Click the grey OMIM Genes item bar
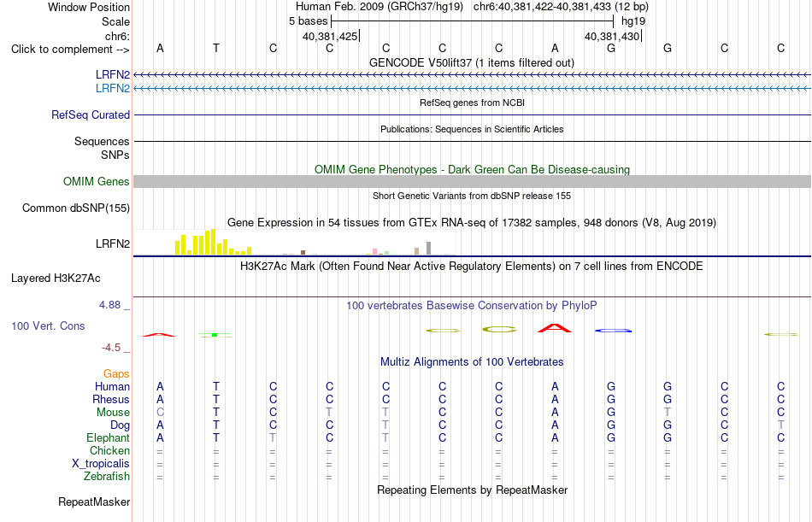This screenshot has height=522, width=812. tap(473, 181)
